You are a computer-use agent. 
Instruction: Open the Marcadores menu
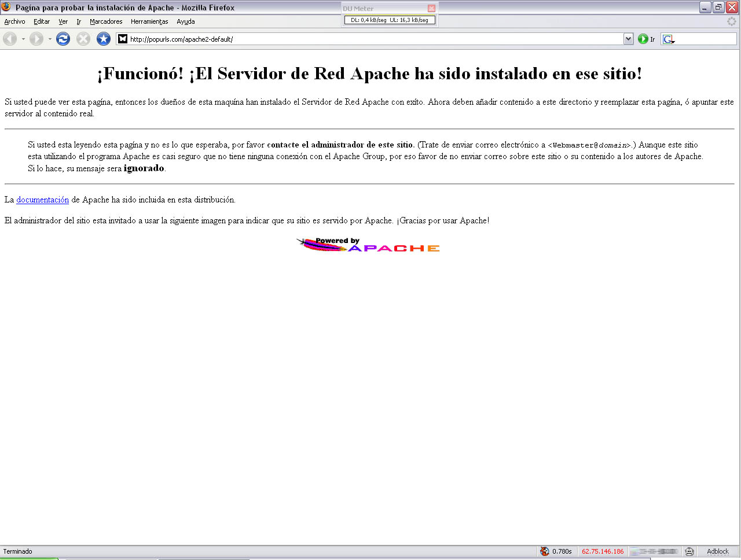coord(106,21)
